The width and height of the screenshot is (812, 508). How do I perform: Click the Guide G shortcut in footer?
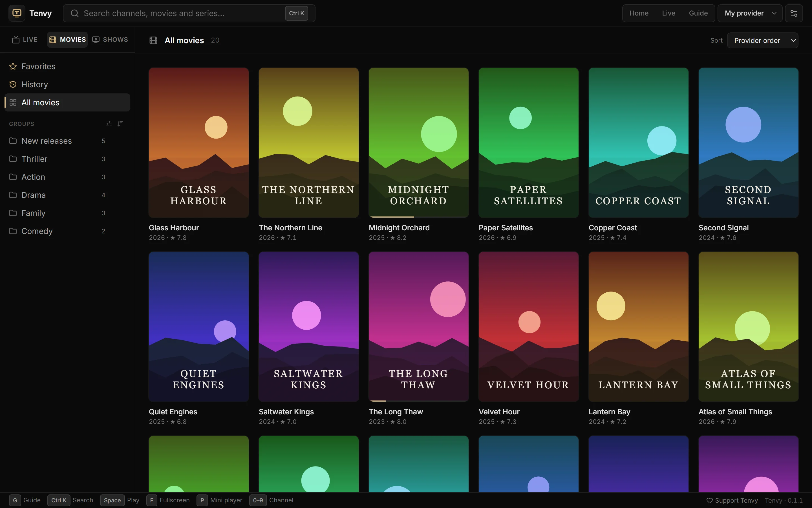25,500
